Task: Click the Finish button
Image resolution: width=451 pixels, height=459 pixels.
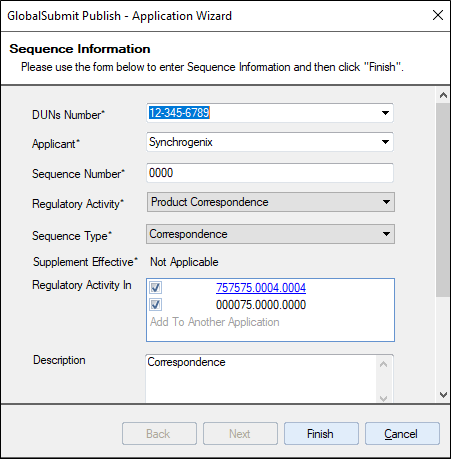Action: (321, 434)
